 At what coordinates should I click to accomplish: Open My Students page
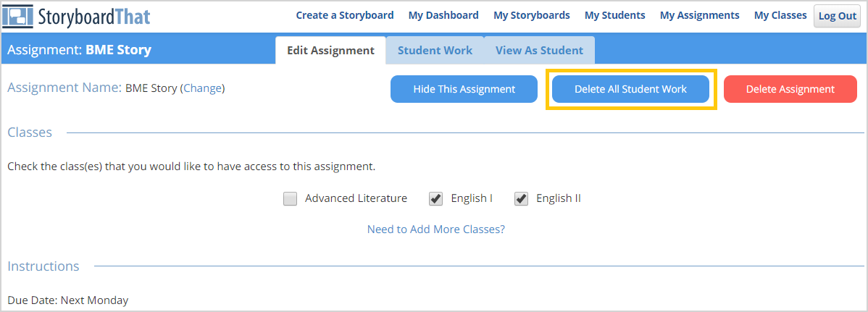[615, 15]
